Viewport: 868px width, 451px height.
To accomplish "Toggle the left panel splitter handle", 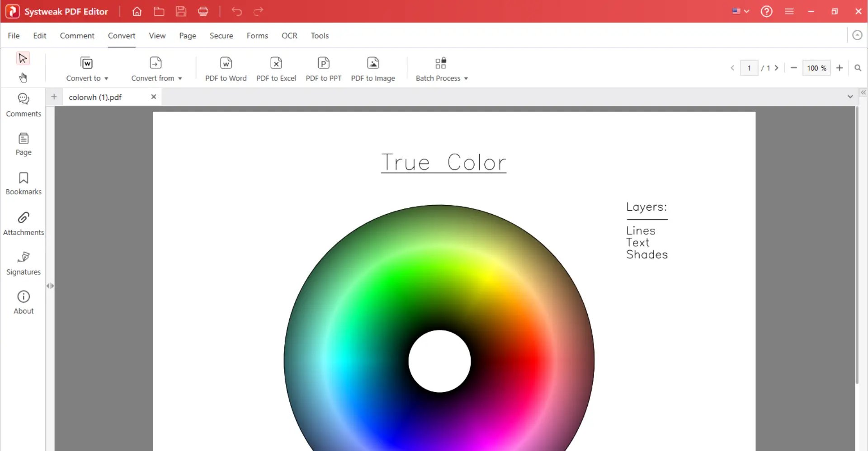I will click(50, 286).
